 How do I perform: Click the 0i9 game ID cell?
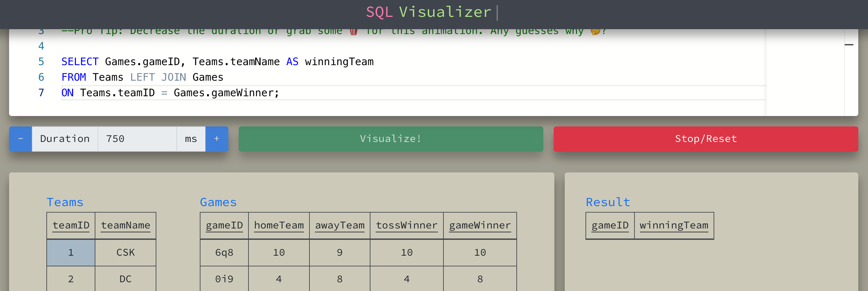(224, 279)
